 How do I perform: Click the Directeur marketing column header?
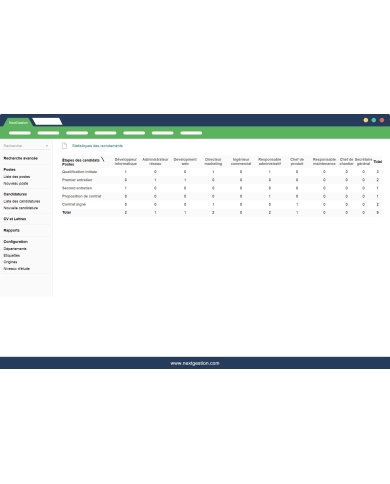click(x=213, y=162)
